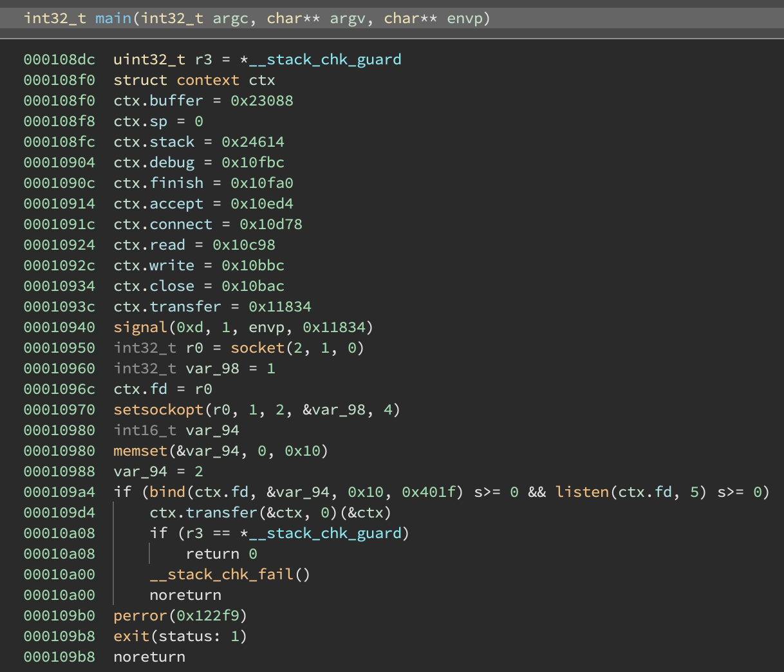The height and width of the screenshot is (672, 784).
Task: Click the exit function call
Action: pos(131,636)
